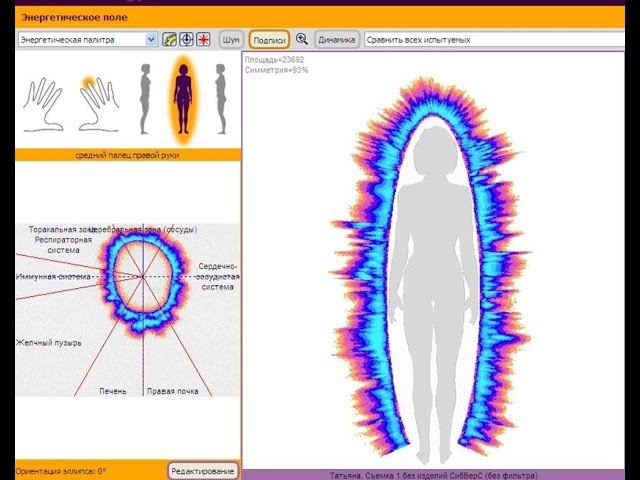Click the Респираторная система sector label

[63, 245]
